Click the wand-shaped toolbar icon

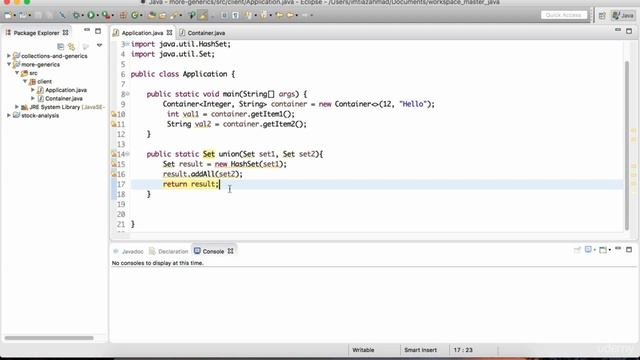point(62,16)
